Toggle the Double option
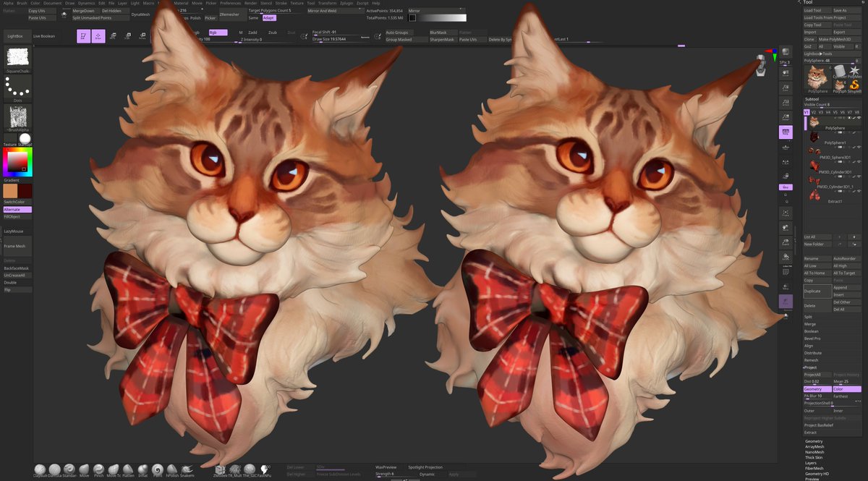The height and width of the screenshot is (481, 868). click(17, 282)
